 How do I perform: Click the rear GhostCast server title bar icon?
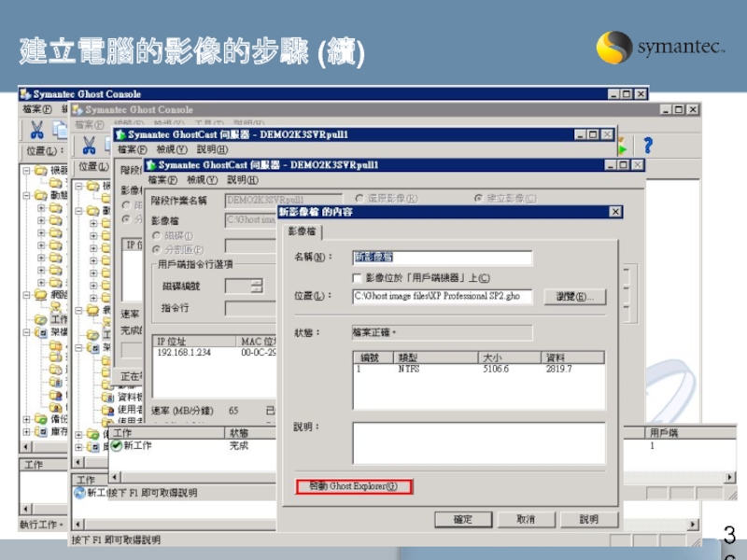click(120, 134)
